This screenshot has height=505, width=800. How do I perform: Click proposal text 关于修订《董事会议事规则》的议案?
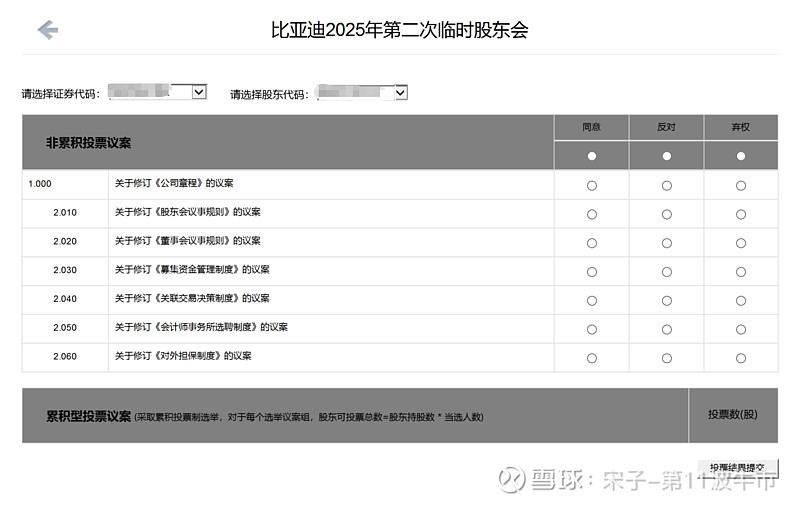pos(188,241)
